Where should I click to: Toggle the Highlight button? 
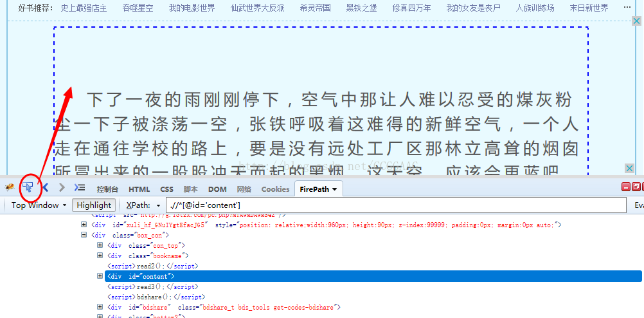[94, 205]
